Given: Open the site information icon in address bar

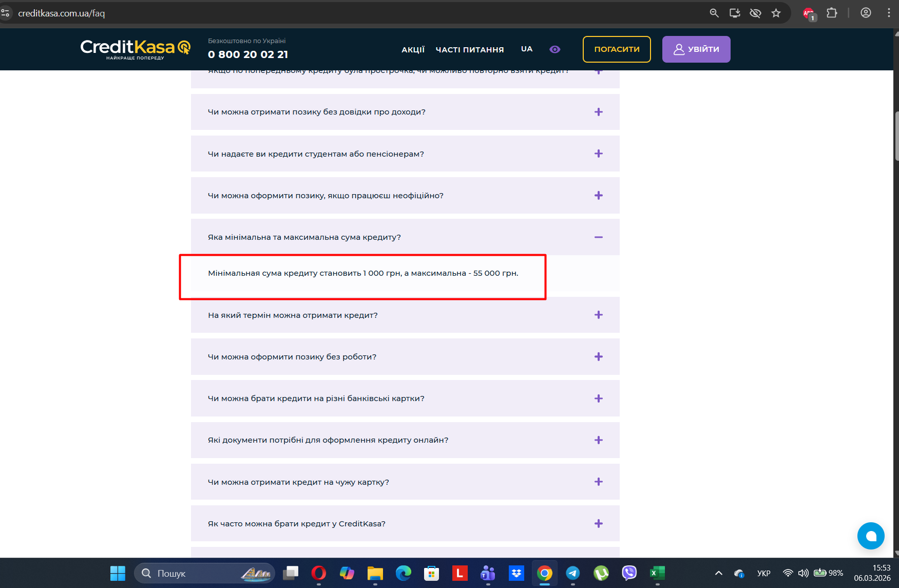Looking at the screenshot, I should 6,13.
